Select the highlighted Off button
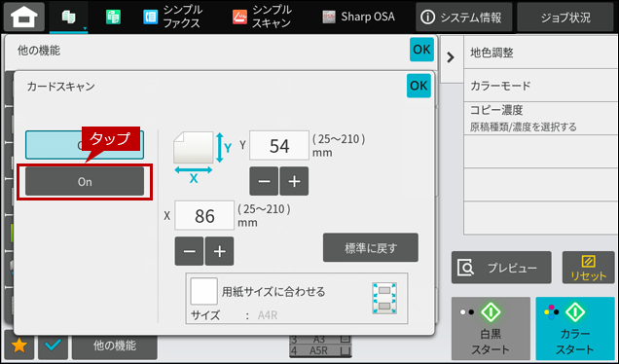Viewport: 619px width, 364px height. [x=85, y=145]
